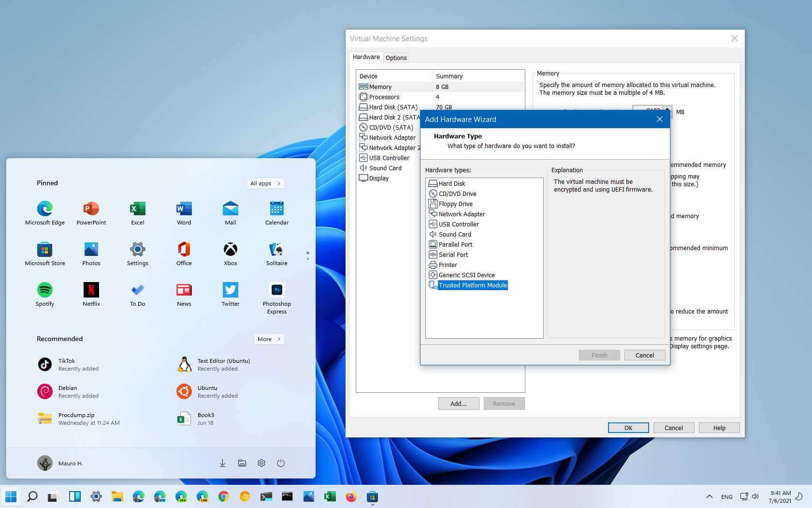Choose Processors in the device list

pyautogui.click(x=384, y=97)
